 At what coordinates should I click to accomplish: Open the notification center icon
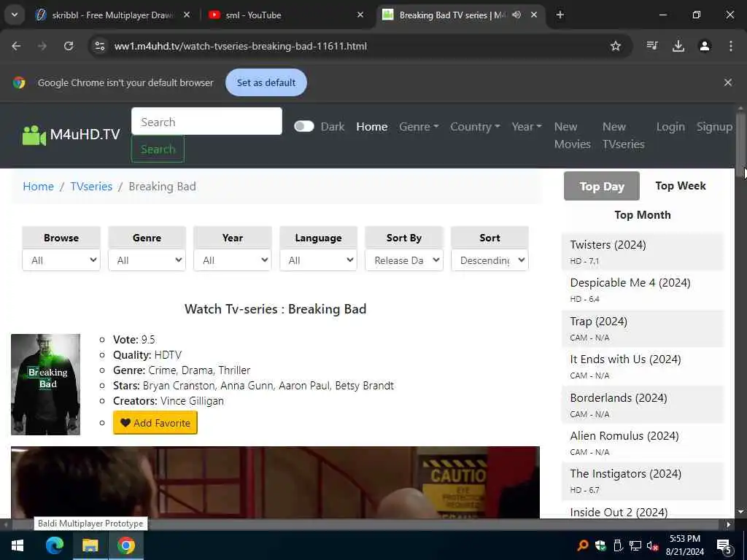point(724,546)
